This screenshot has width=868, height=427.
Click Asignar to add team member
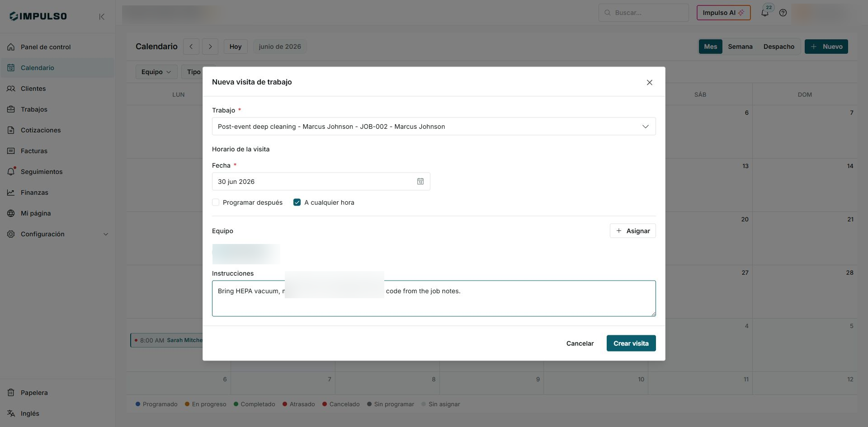(x=632, y=231)
